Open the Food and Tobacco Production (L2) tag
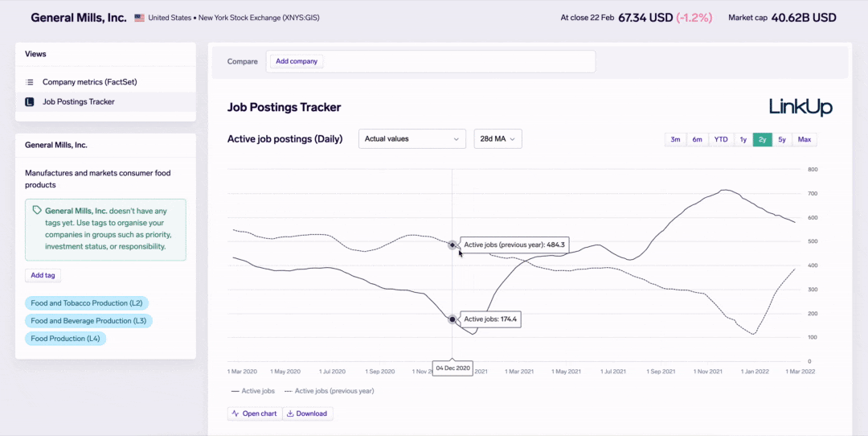The height and width of the screenshot is (436, 868). coord(86,303)
